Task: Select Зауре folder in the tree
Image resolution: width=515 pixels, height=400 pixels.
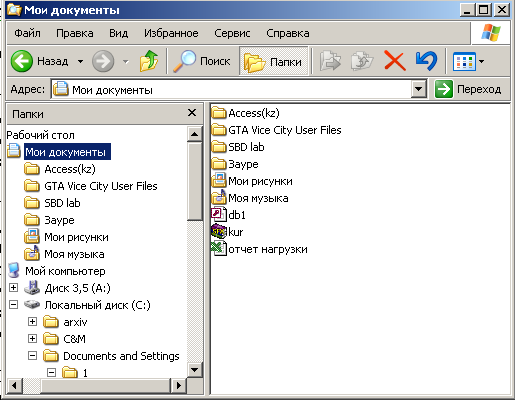Action: click(59, 220)
